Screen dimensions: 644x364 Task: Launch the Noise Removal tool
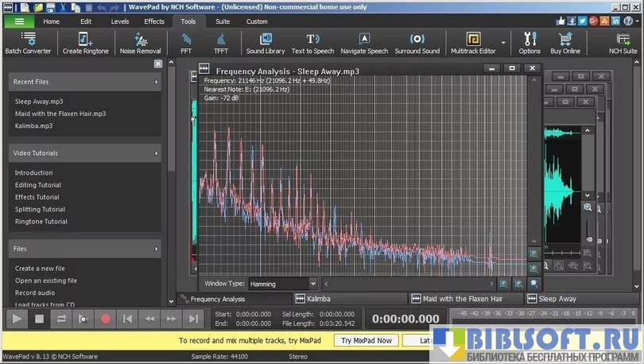pyautogui.click(x=140, y=43)
